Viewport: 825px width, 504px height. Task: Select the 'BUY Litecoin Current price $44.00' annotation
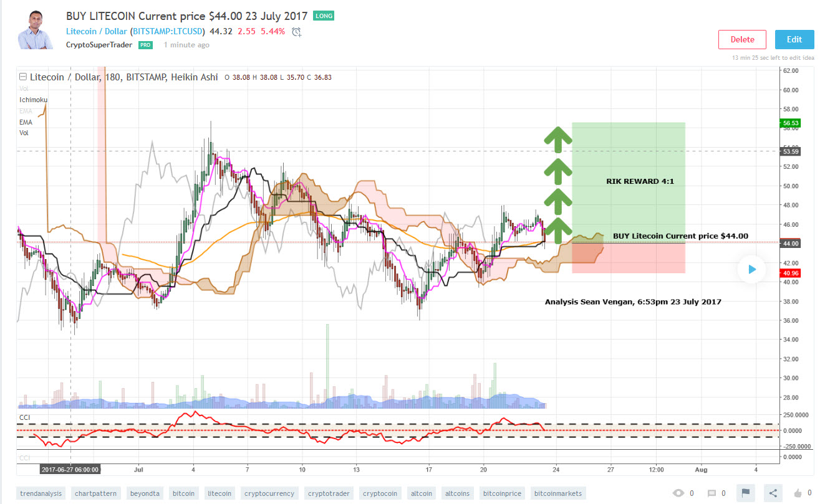tap(680, 236)
